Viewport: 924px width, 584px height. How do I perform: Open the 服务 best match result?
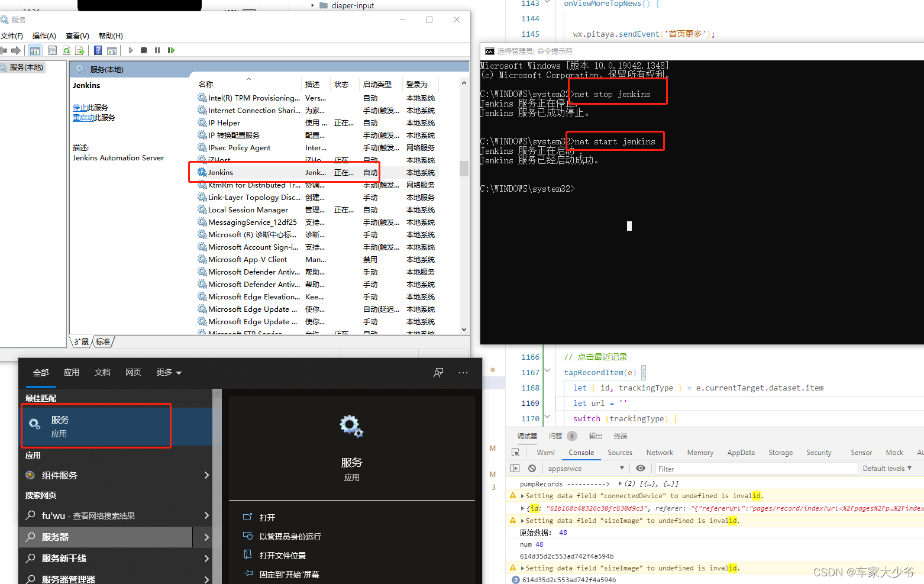(x=116, y=427)
